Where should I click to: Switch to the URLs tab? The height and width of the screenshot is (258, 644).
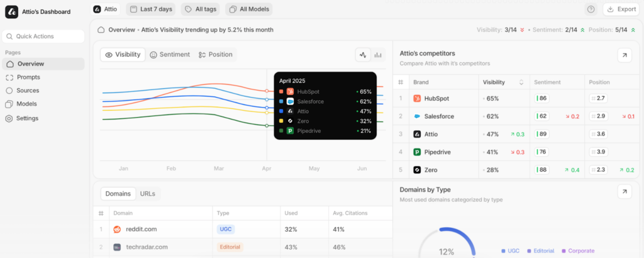(148, 194)
